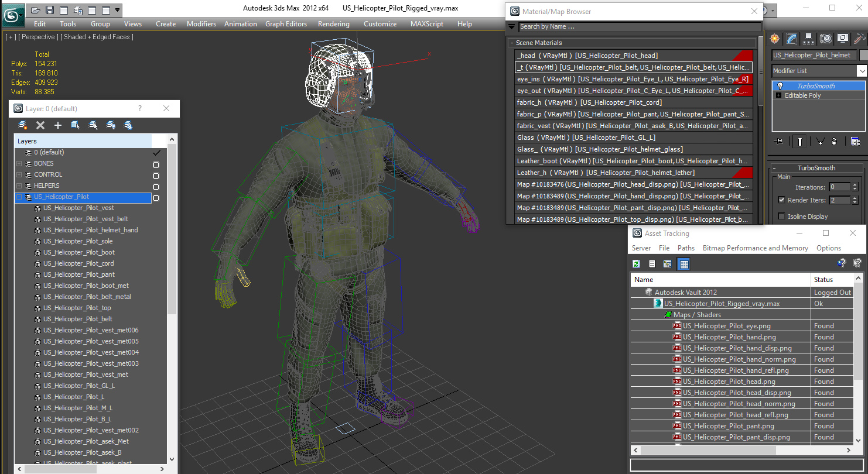868x474 pixels.
Task: Open Paths menu in Asset Tracking
Action: pyautogui.click(x=686, y=248)
